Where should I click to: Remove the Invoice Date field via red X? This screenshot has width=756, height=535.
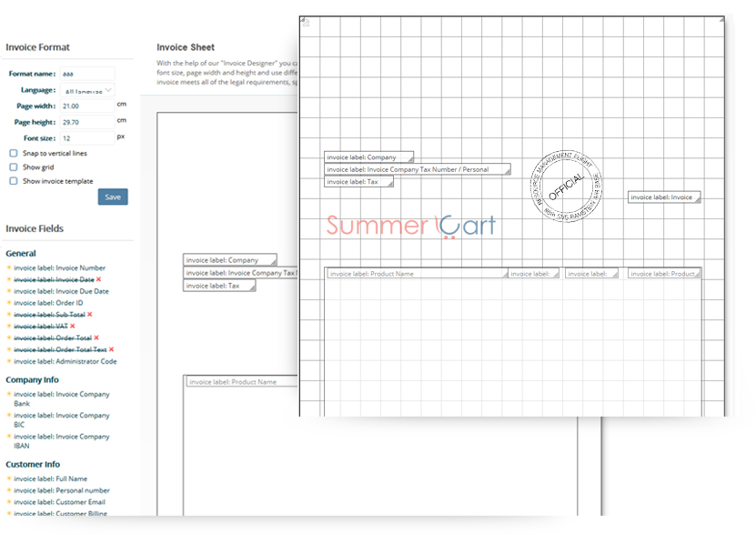[x=98, y=279]
